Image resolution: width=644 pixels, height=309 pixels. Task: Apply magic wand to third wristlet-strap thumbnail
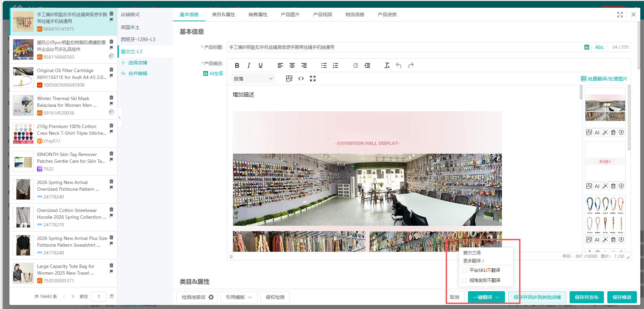[x=605, y=240]
